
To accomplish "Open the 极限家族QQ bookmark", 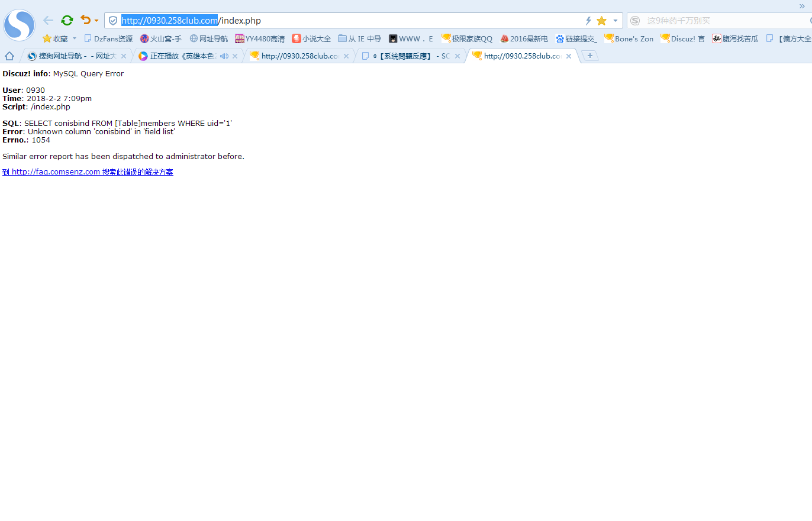I will (467, 38).
